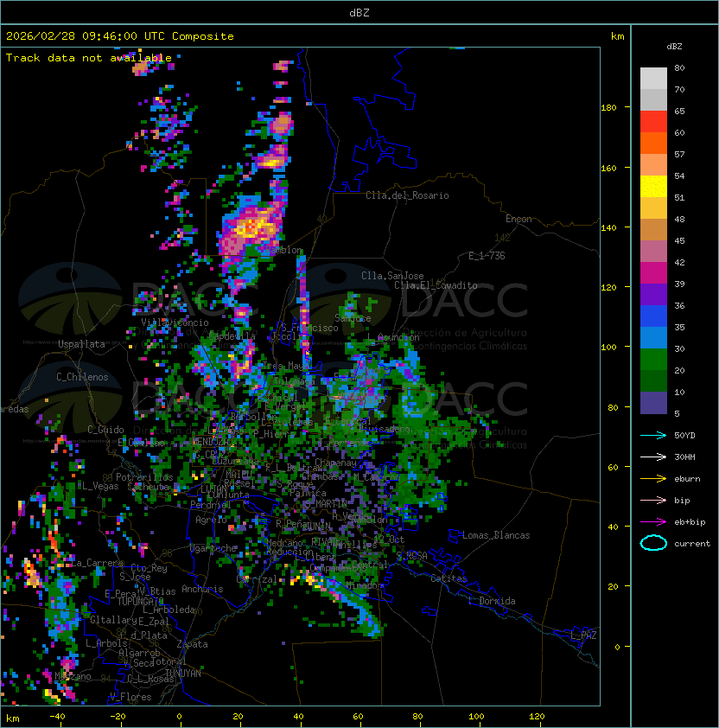The height and width of the screenshot is (728, 719).
Task: Click the magenta eb+bip arrow icon
Action: pyautogui.click(x=653, y=522)
